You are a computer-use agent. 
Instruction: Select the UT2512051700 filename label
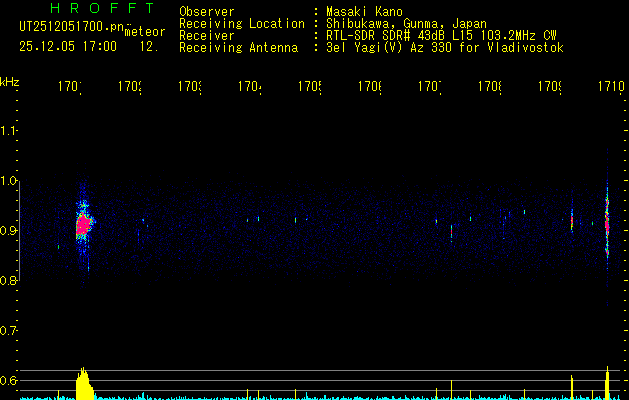[70, 27]
